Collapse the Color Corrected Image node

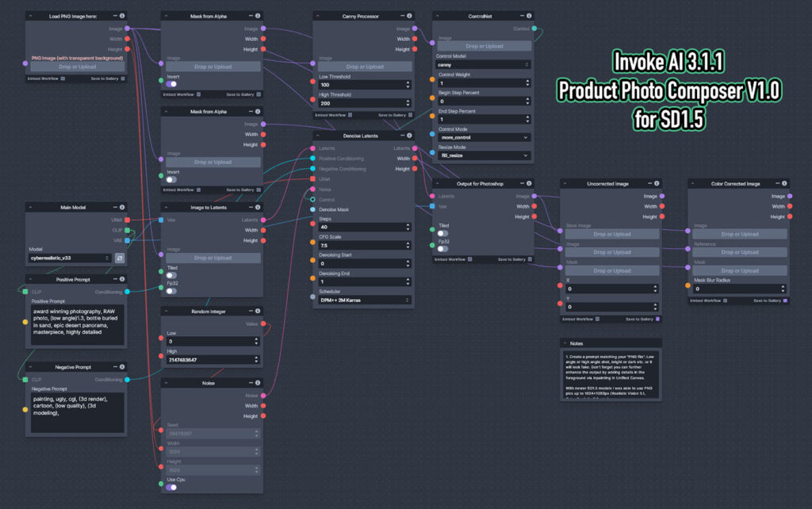click(692, 183)
